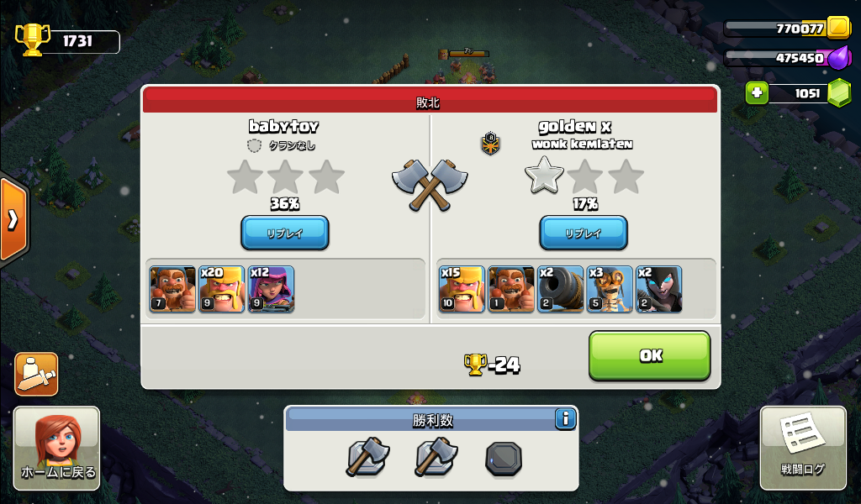Watch golden x's attack replay (リプレイ)
This screenshot has height=504, width=861.
584,233
